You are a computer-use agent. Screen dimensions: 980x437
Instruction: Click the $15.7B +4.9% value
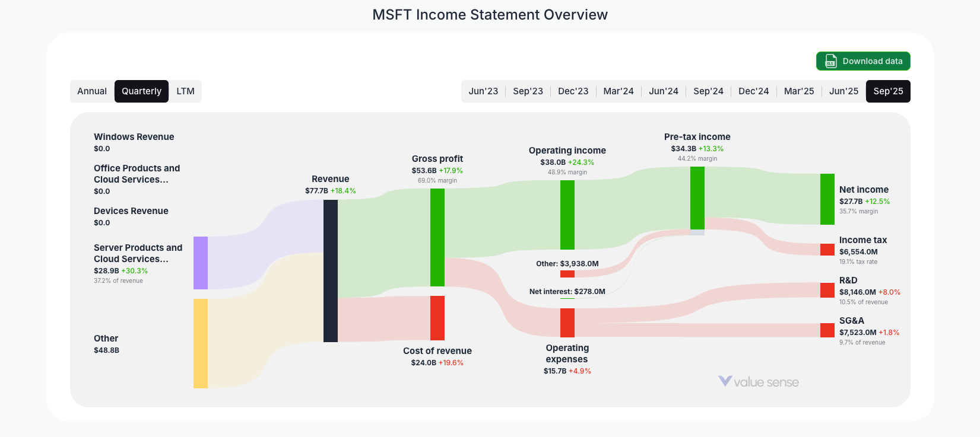[567, 371]
